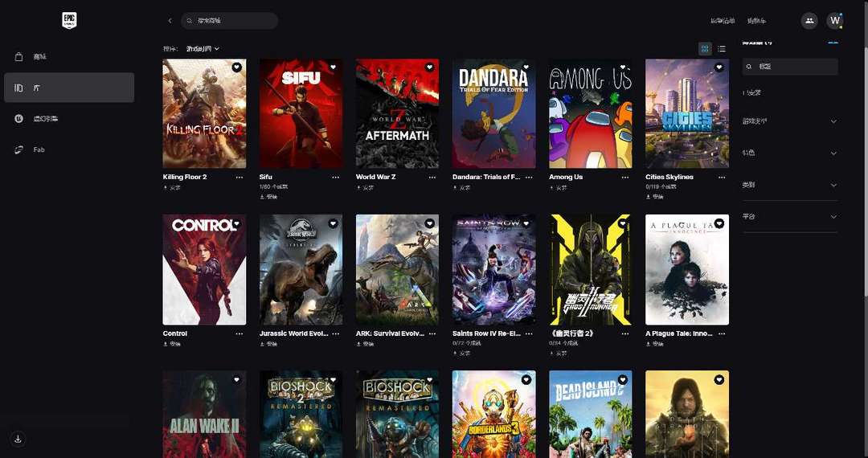Open more options for ARK: Survival Evolved
Image resolution: width=868 pixels, height=458 pixels.
(x=432, y=333)
